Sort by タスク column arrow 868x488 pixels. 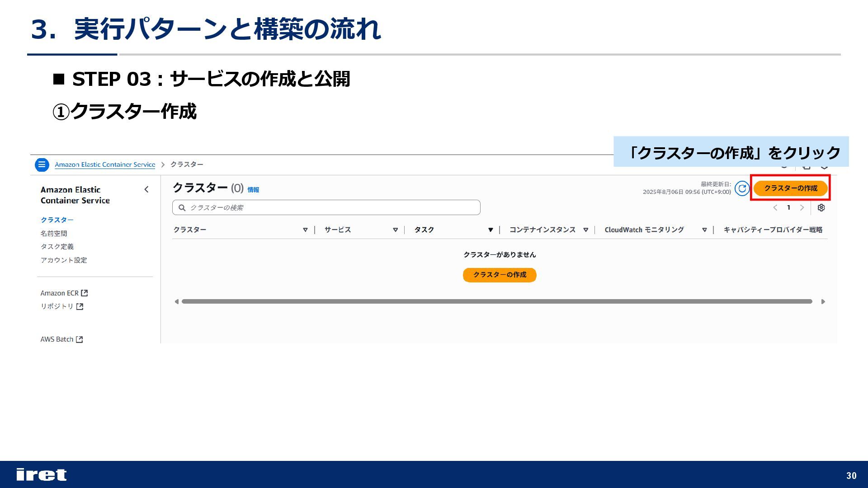coord(490,230)
